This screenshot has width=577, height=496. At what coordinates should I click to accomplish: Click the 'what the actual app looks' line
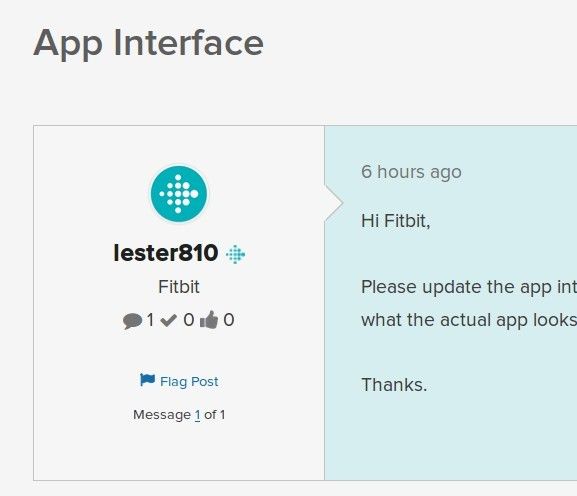pyautogui.click(x=469, y=320)
